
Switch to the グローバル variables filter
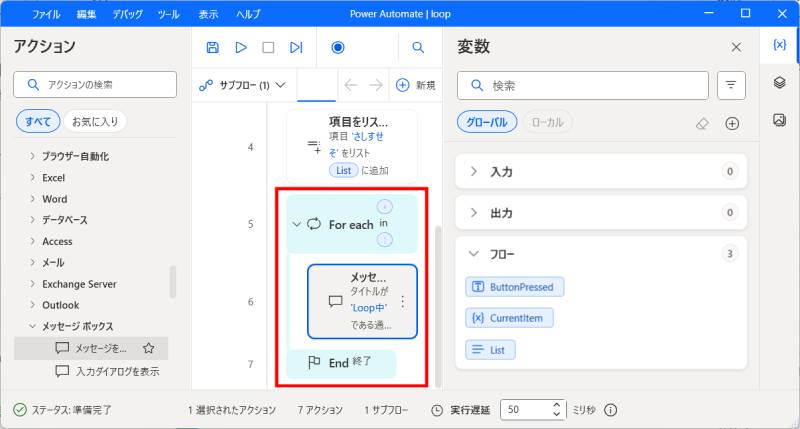[x=488, y=122]
